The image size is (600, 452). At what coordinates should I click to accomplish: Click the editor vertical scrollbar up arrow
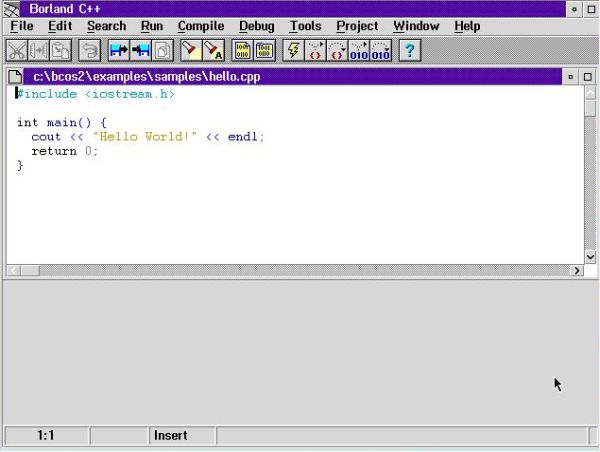pos(590,92)
